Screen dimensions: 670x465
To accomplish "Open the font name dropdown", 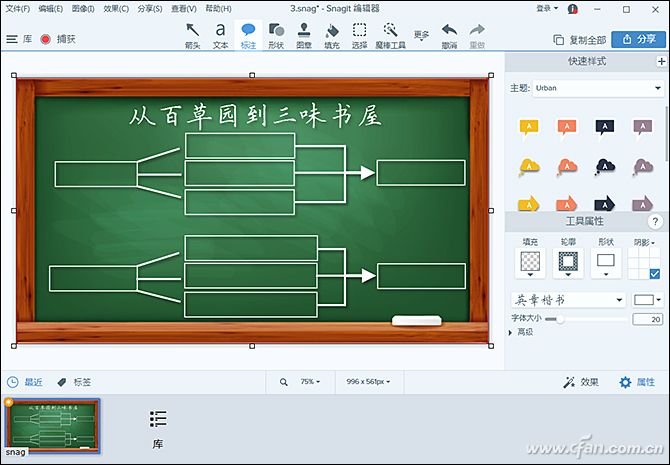I will (568, 300).
